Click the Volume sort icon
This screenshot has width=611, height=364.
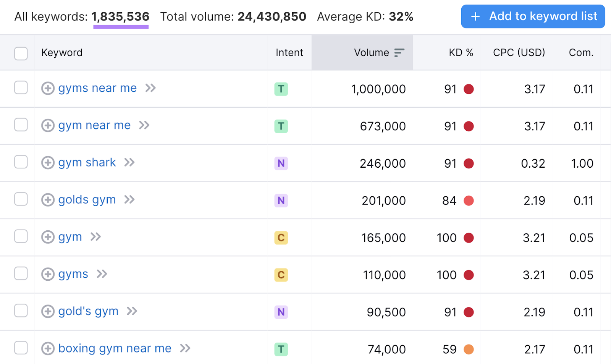399,53
